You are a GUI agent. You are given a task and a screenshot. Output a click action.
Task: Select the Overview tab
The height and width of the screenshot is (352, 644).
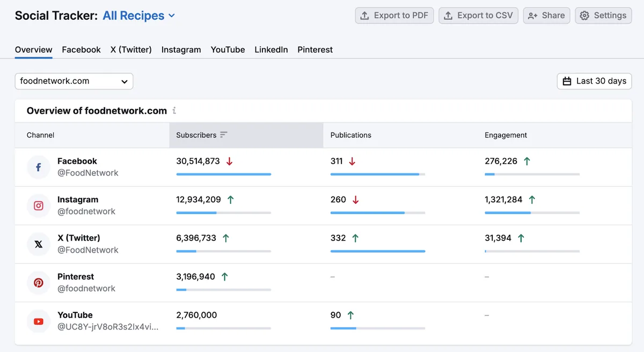[x=34, y=49]
